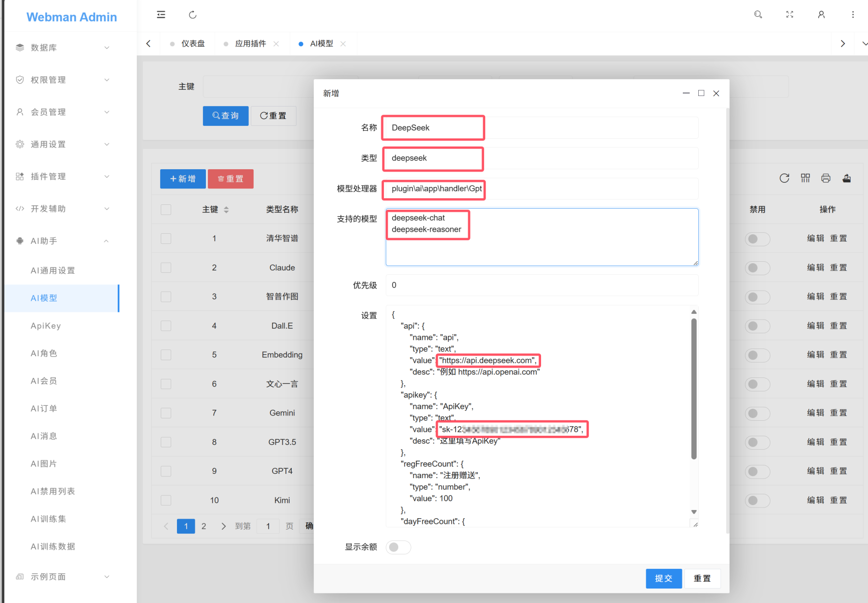Click 编辑 link in Kimi row
Viewport: 868px width, 603px height.
[816, 500]
